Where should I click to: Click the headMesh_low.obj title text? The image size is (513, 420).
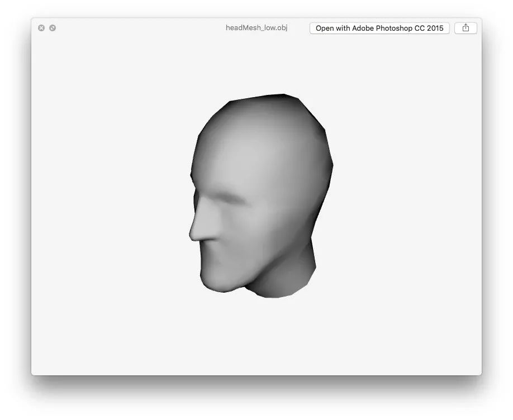tap(256, 28)
